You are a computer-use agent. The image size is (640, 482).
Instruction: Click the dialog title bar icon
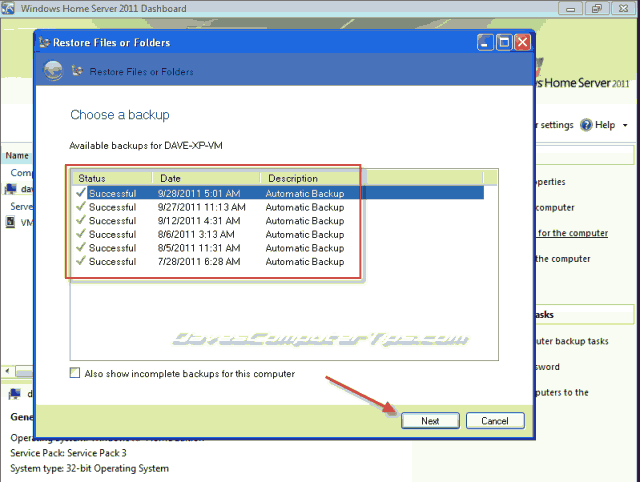tap(44, 42)
